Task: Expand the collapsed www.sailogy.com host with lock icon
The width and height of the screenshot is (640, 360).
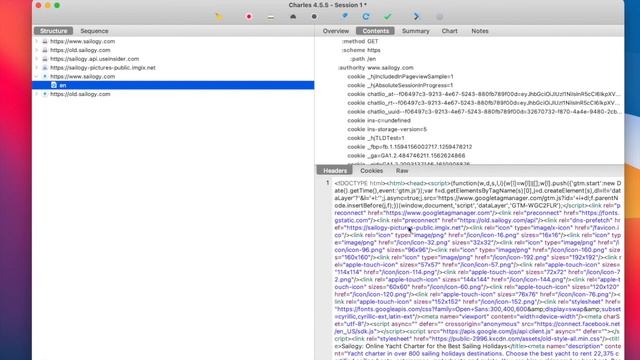Action: 36,41
